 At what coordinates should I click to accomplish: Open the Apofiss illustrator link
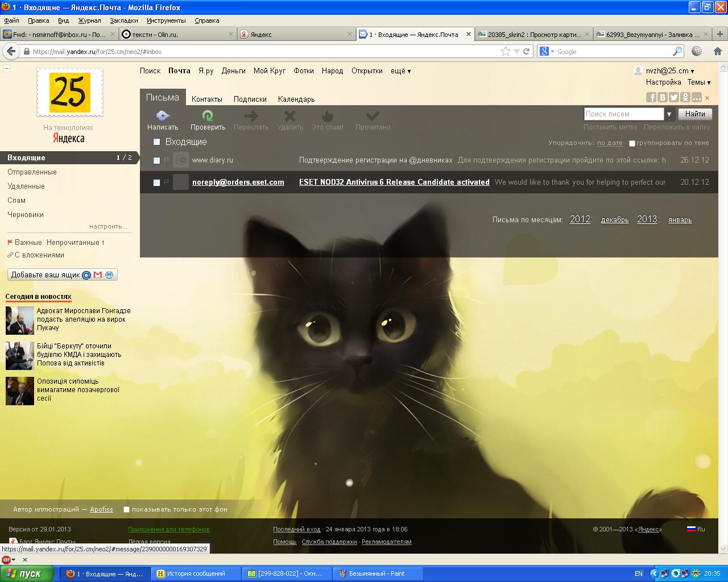pyautogui.click(x=101, y=509)
